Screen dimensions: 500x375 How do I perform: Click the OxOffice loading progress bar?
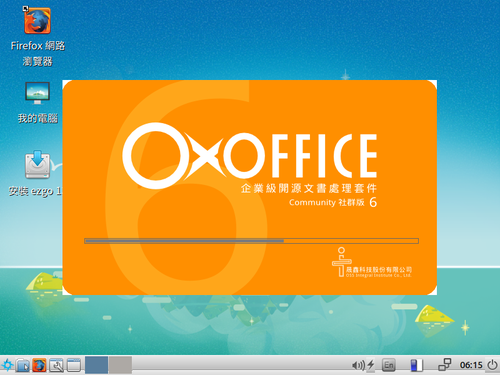tap(252, 241)
